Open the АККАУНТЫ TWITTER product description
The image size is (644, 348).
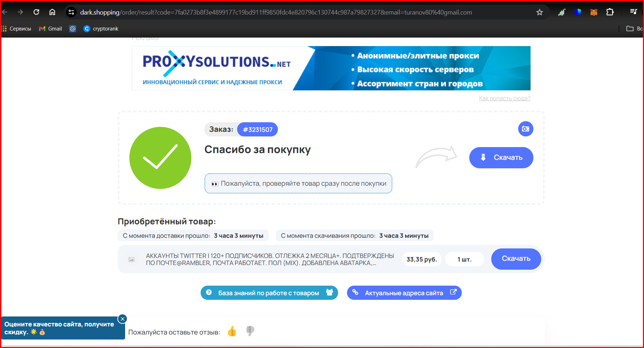point(270,259)
